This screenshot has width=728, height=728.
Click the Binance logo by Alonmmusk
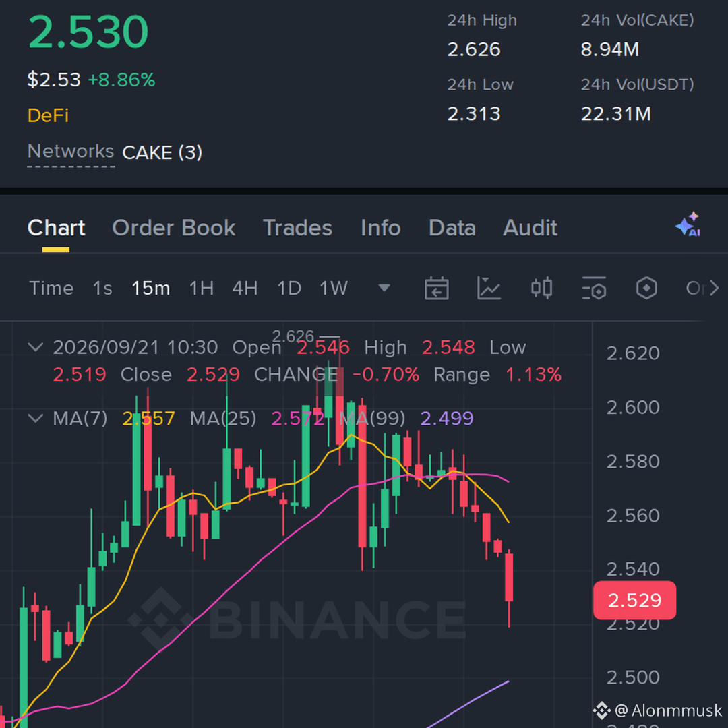click(x=602, y=710)
